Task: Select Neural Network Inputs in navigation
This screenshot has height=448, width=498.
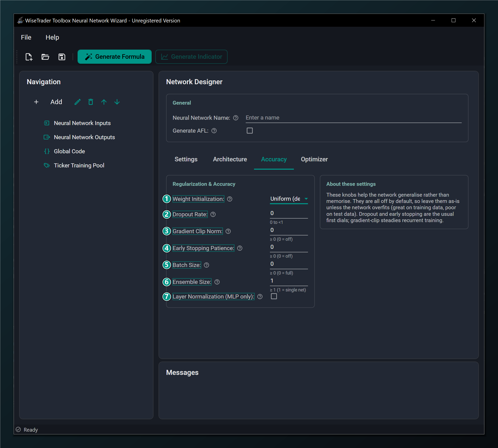Action: [x=82, y=123]
